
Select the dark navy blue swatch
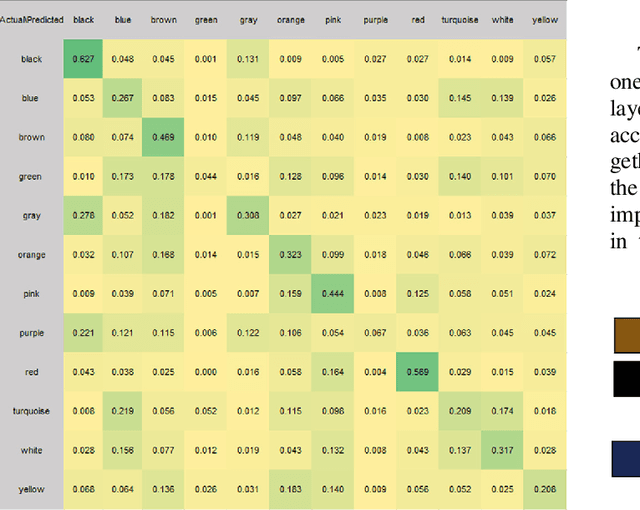tap(626, 458)
